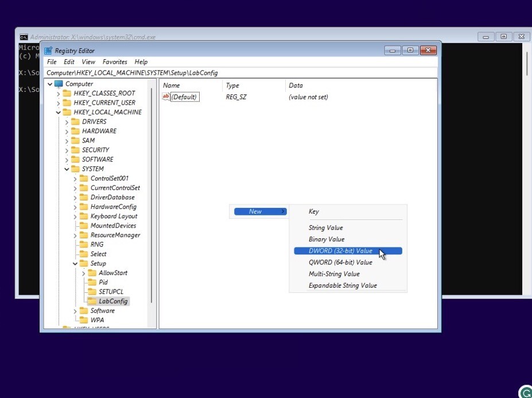Click the HKEY_LOCAL_MACHINE folder icon
The height and width of the screenshot is (398, 532).
(67, 113)
